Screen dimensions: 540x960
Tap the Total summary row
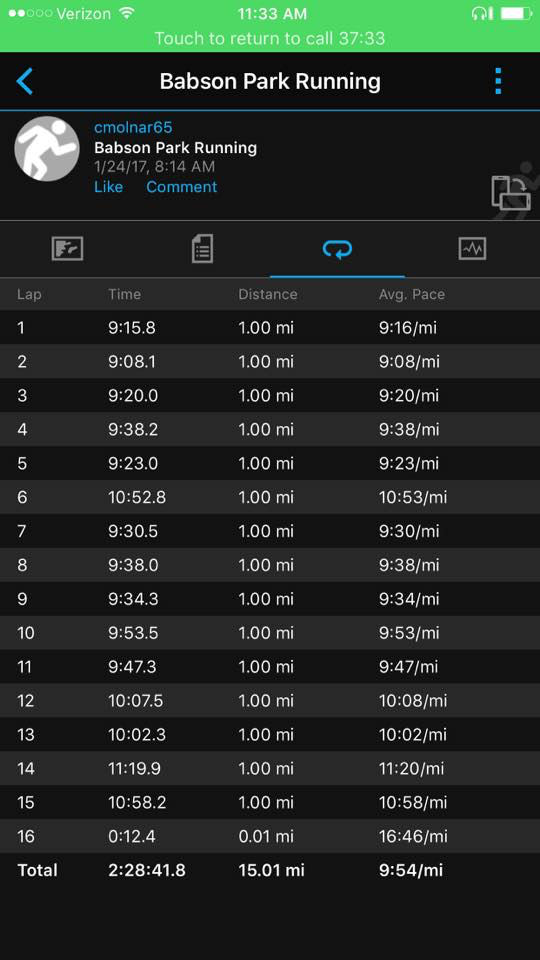point(270,870)
